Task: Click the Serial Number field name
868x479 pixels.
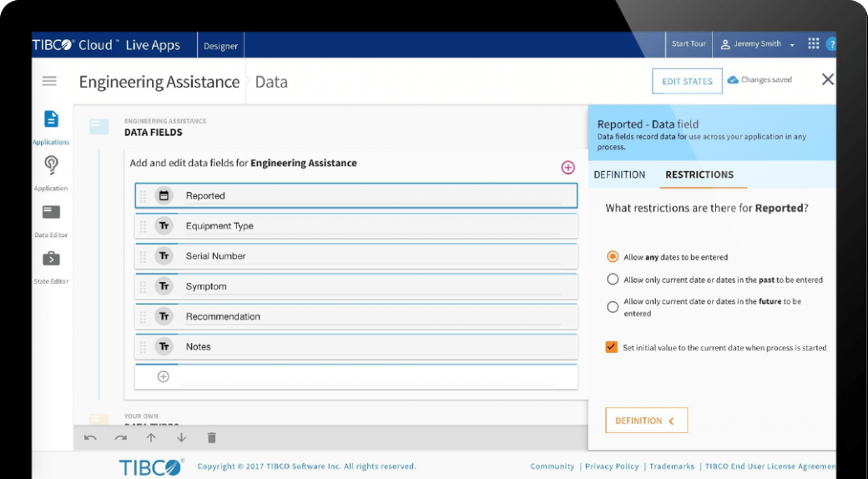Action: 372,256
